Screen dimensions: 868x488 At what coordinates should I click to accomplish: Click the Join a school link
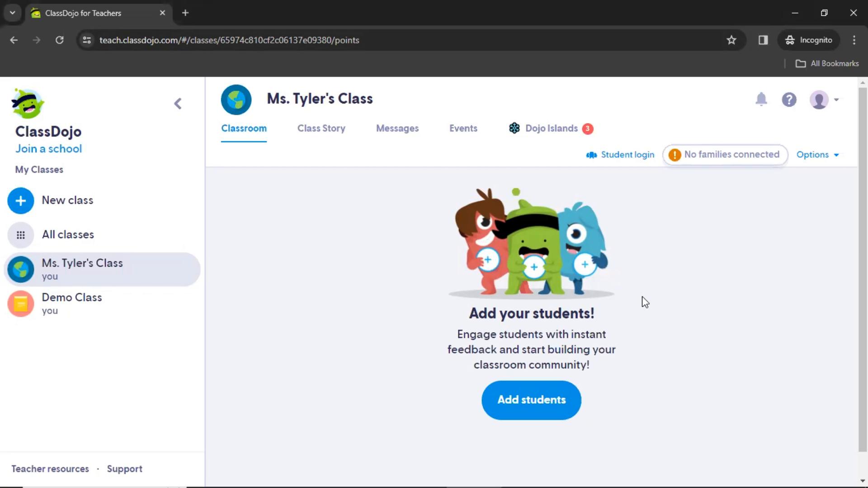point(48,148)
